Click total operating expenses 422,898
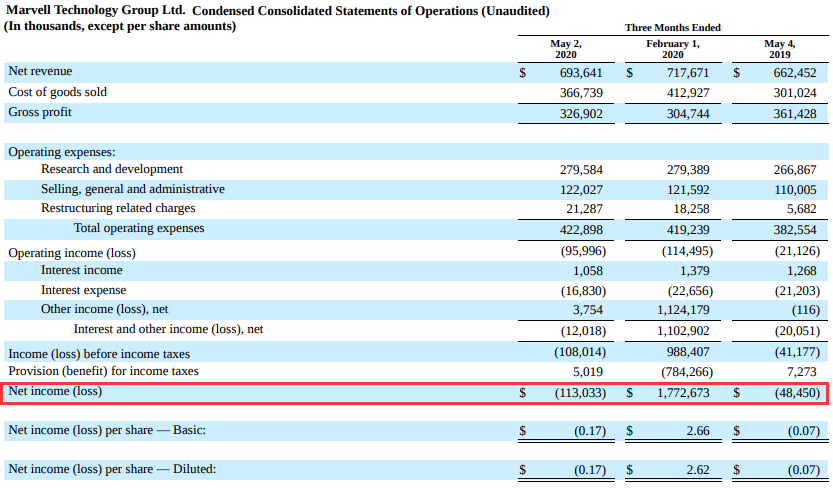Viewport: 833px width, 488px height. (581, 230)
